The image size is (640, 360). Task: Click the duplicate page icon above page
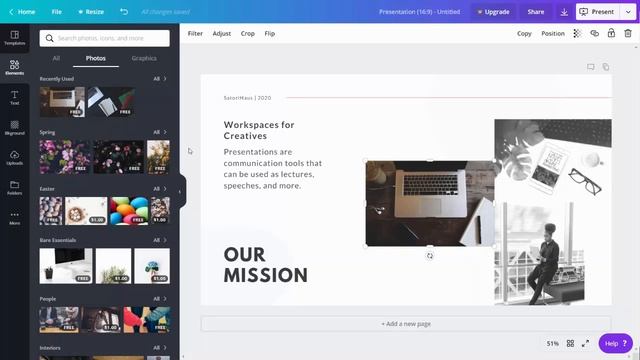coord(606,67)
